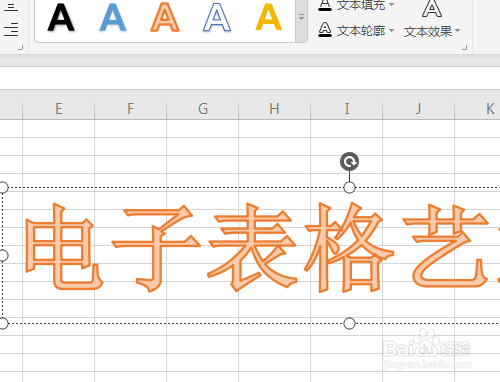Click the WordArt character 子

(x=156, y=248)
